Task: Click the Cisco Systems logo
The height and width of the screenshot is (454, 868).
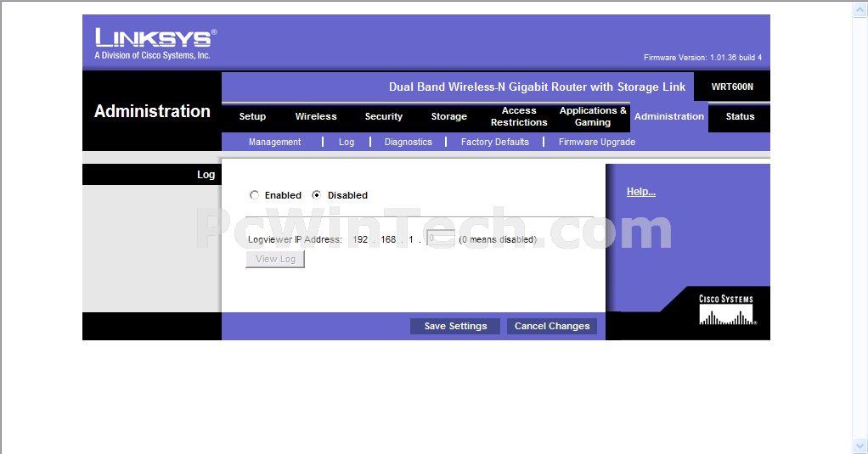Action: click(x=726, y=310)
